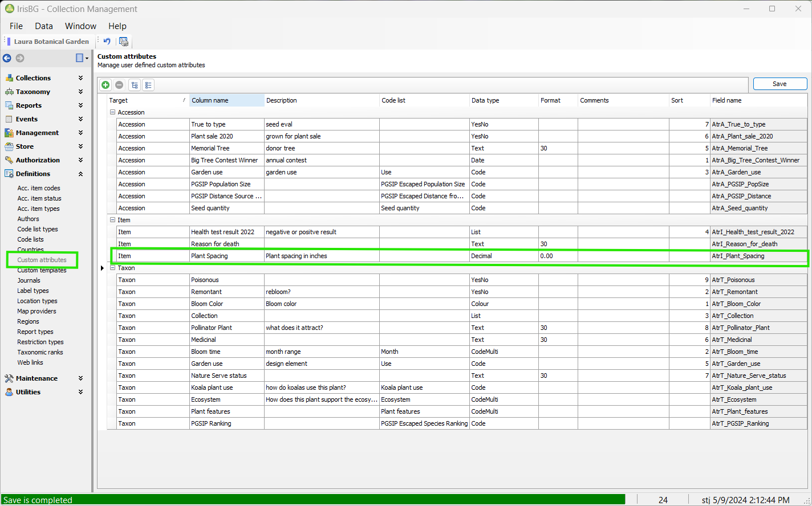Open Code list types in Definitions

click(38, 229)
